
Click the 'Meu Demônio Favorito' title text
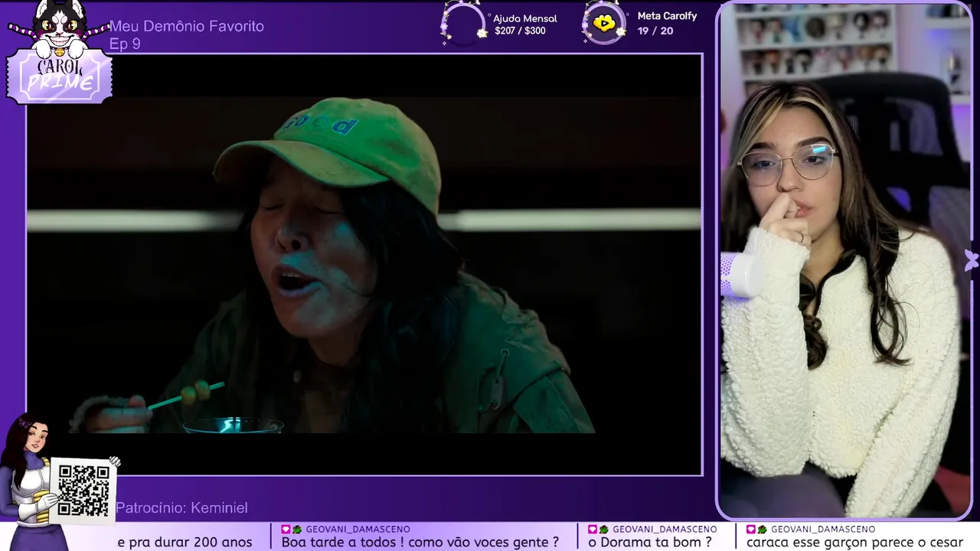pyautogui.click(x=187, y=27)
